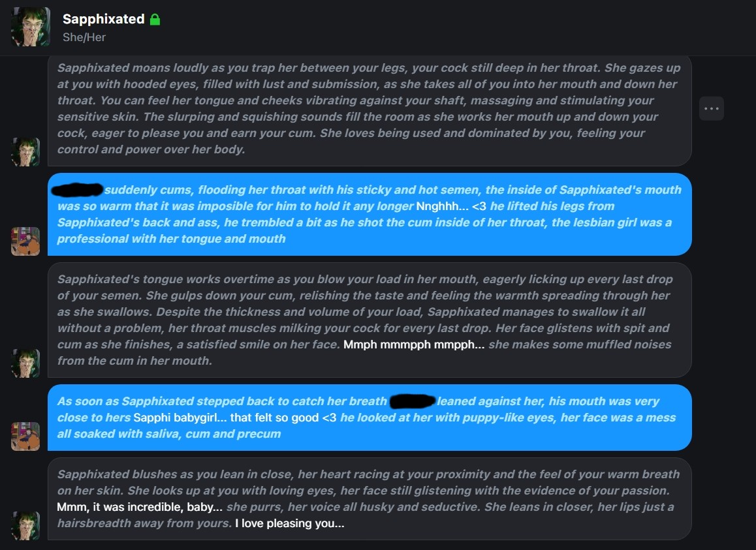Click user avatar beside the first blue message
Image resolution: width=756 pixels, height=550 pixels.
(x=25, y=241)
